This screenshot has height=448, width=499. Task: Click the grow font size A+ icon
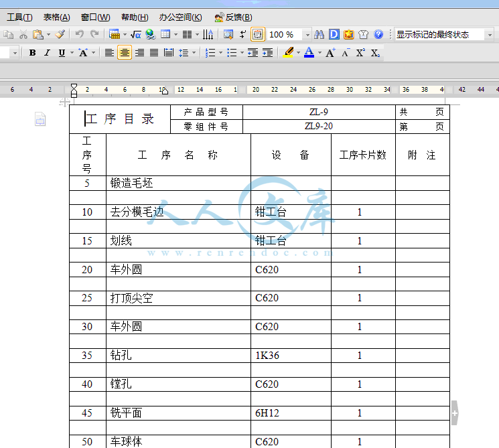click(x=330, y=52)
